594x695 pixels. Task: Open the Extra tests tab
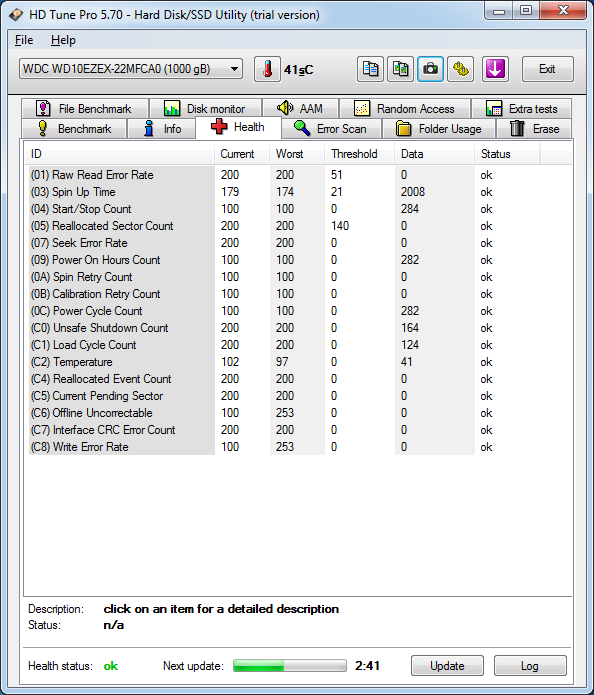pyautogui.click(x=521, y=109)
